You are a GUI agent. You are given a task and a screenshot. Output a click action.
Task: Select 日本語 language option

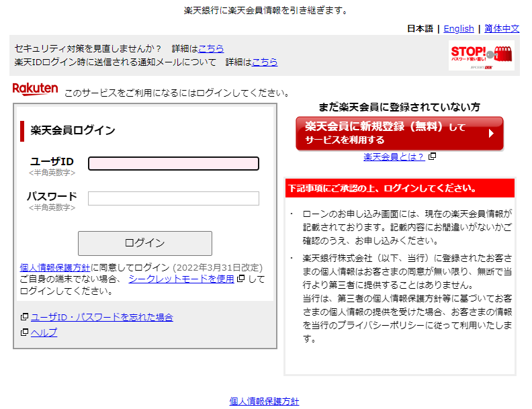click(x=420, y=28)
